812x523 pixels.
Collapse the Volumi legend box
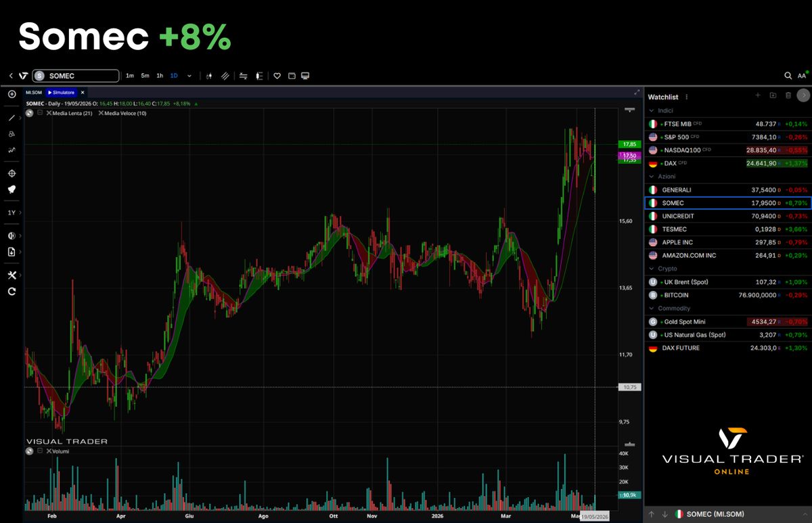tap(40, 451)
